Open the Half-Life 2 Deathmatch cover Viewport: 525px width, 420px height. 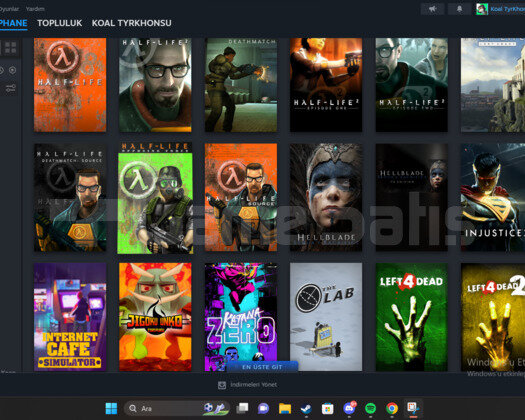coord(241,85)
